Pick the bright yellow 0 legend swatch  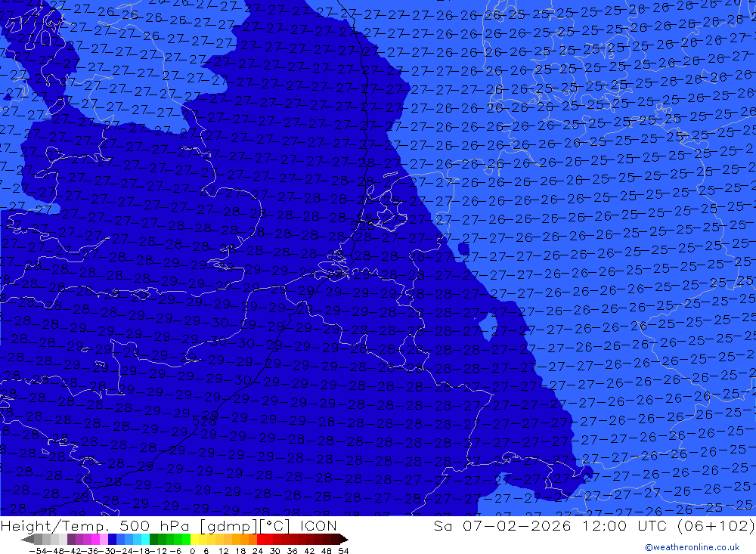pyautogui.click(x=194, y=540)
